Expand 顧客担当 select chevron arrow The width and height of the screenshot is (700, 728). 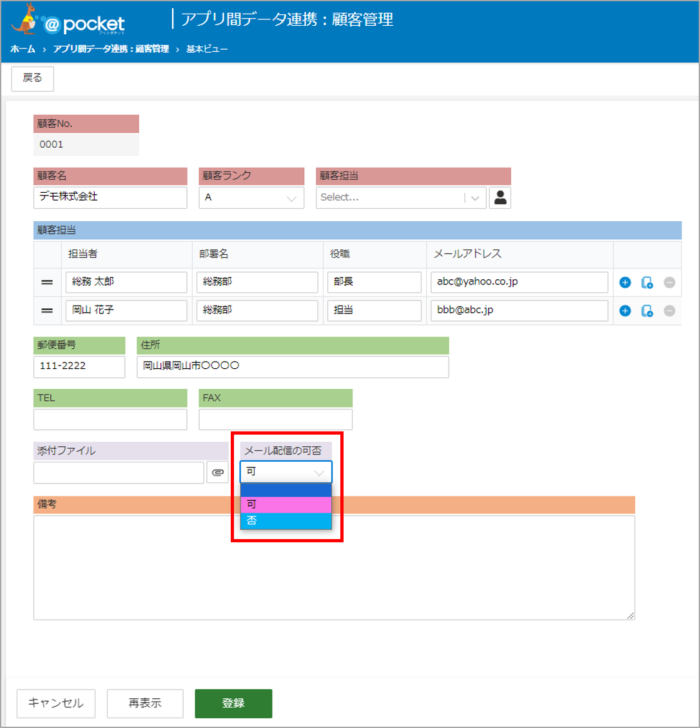click(x=475, y=198)
